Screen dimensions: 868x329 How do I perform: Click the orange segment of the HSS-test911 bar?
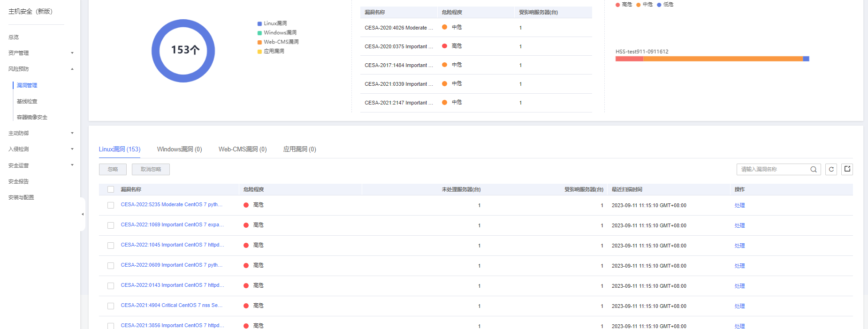(x=723, y=59)
